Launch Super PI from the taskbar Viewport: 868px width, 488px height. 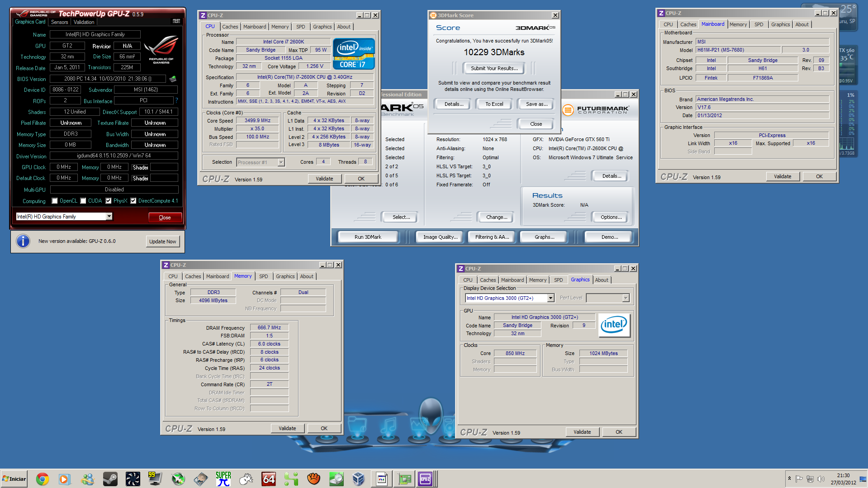pyautogui.click(x=223, y=479)
